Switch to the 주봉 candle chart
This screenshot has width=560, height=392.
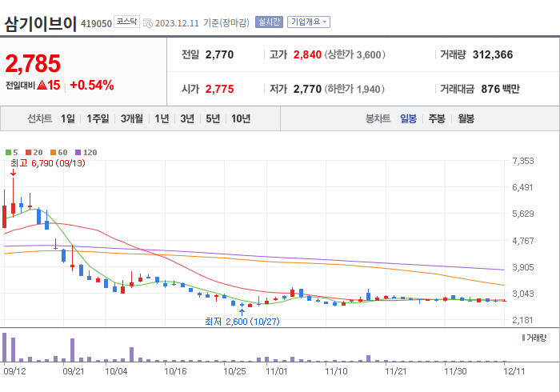click(437, 118)
